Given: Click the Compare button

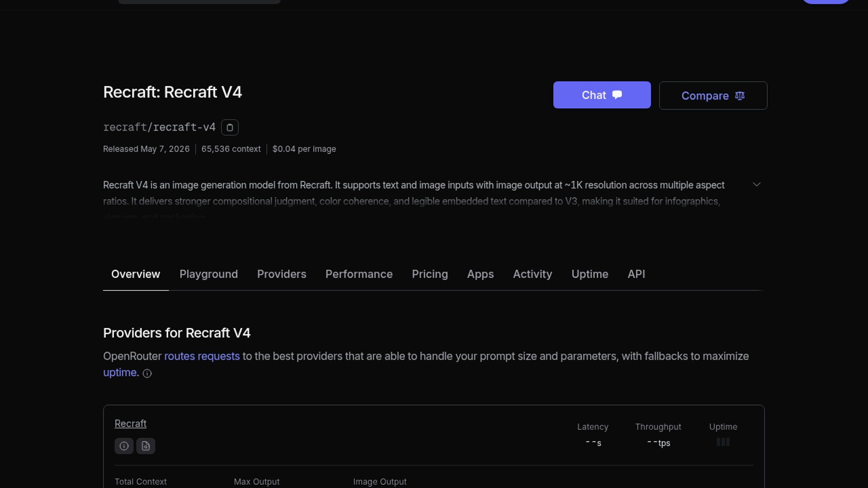Looking at the screenshot, I should pyautogui.click(x=713, y=95).
